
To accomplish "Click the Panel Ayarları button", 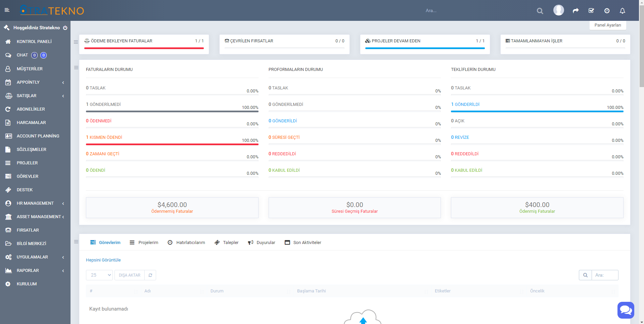I will pos(608,25).
